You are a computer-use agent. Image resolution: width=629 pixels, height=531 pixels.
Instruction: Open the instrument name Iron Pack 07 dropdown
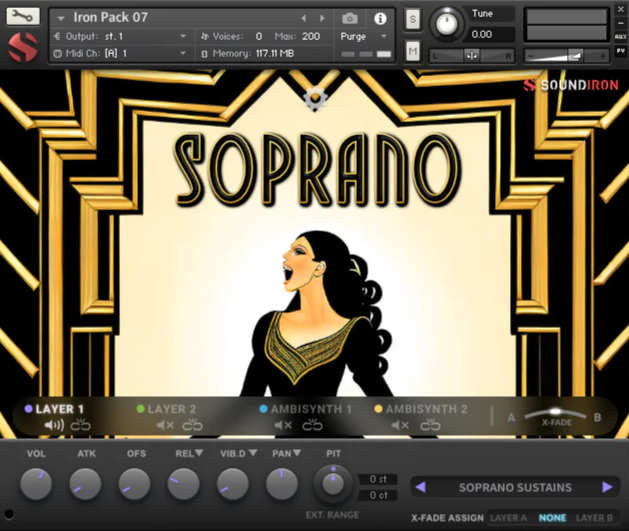pos(61,18)
